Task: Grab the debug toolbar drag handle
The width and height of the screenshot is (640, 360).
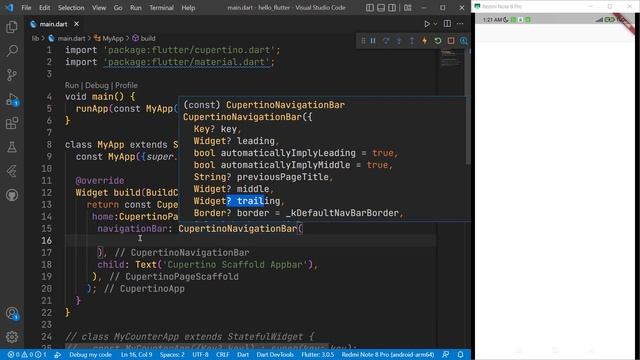Action: click(363, 41)
